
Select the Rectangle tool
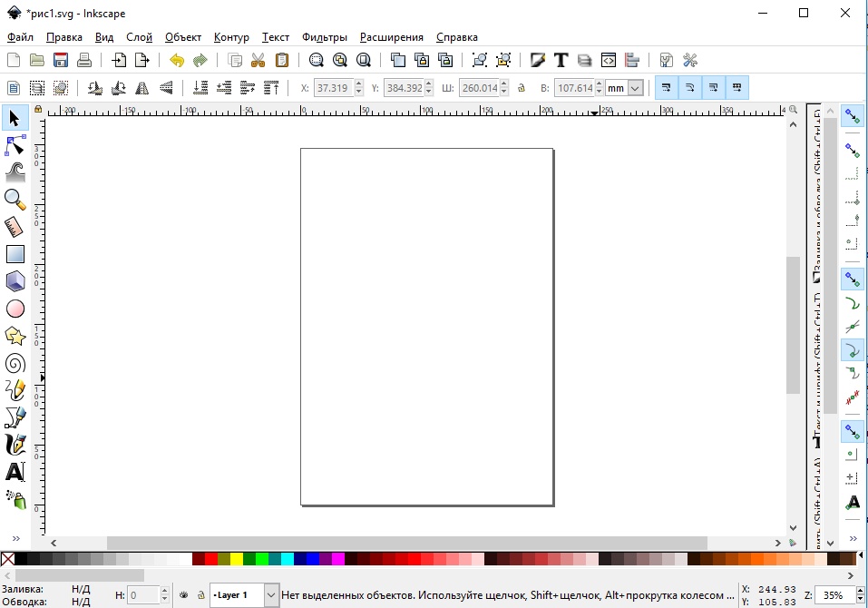(15, 254)
